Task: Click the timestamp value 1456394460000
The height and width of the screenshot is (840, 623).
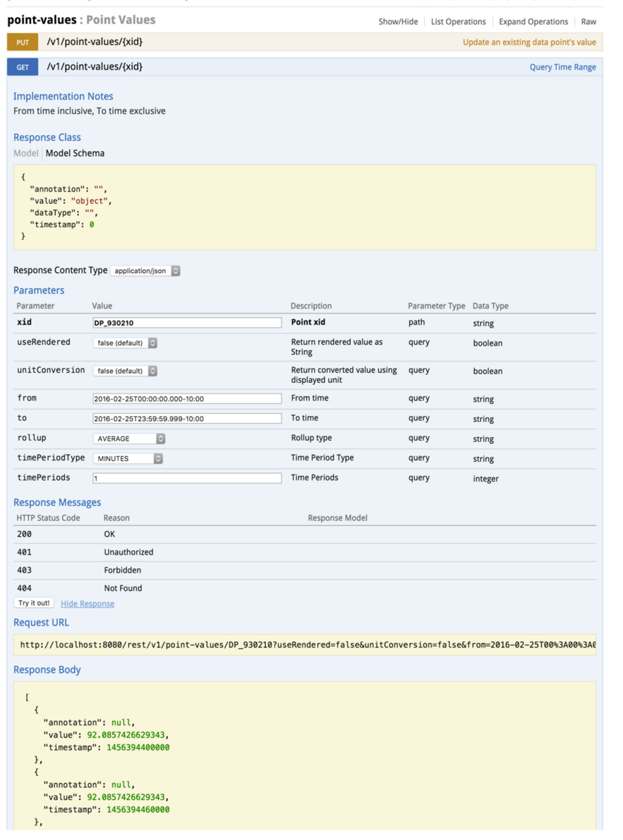Action: tap(139, 810)
